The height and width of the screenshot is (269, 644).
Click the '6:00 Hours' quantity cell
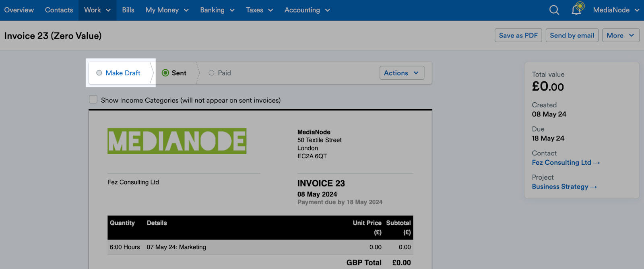[125, 247]
